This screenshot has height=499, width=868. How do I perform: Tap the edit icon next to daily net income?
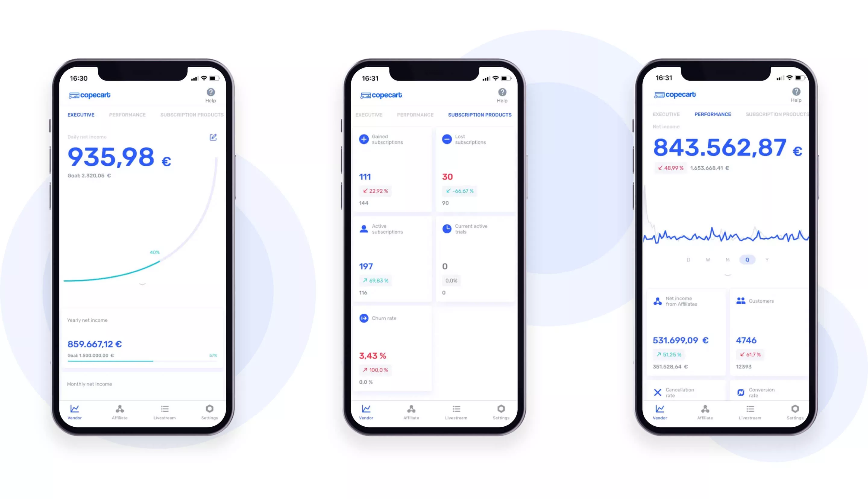pyautogui.click(x=213, y=137)
